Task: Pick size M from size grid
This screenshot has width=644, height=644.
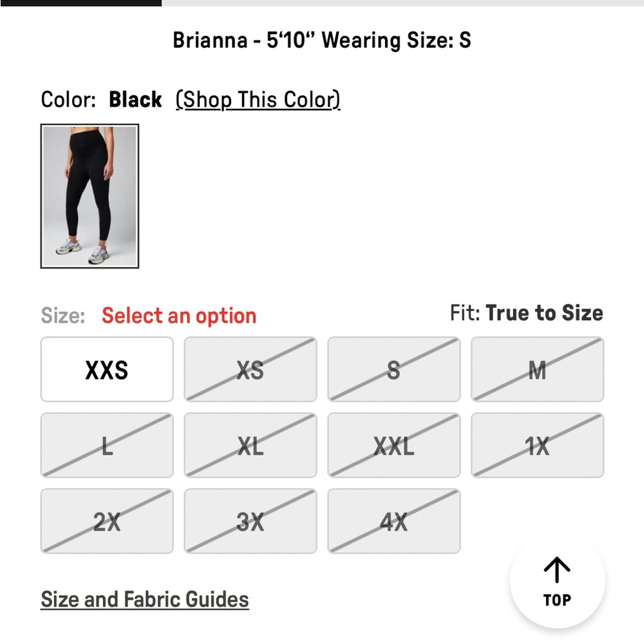Action: click(537, 370)
